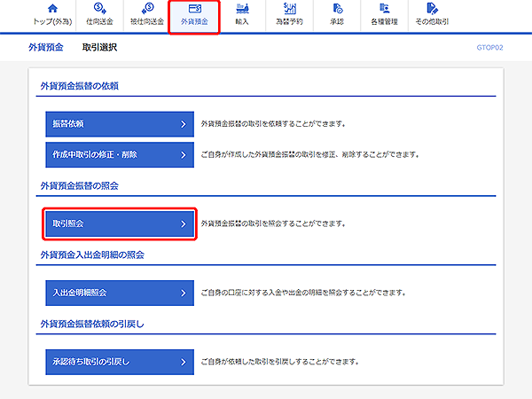Select the 外貨預金 tab
The height and width of the screenshot is (399, 532).
click(194, 17)
